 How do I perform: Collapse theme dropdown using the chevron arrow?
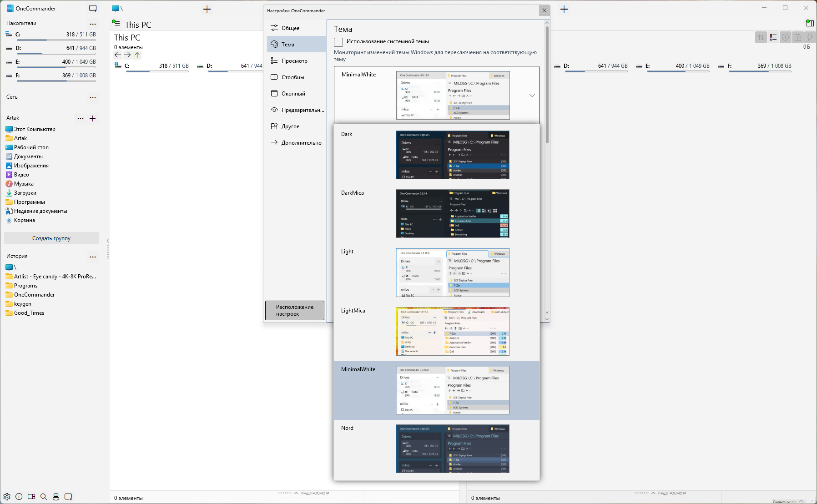tap(532, 96)
